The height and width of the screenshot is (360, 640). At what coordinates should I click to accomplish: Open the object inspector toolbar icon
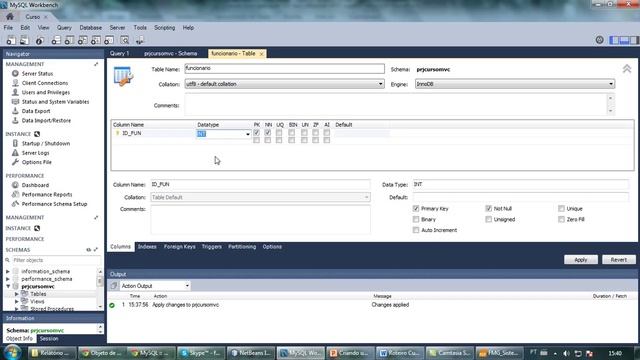tap(40, 40)
